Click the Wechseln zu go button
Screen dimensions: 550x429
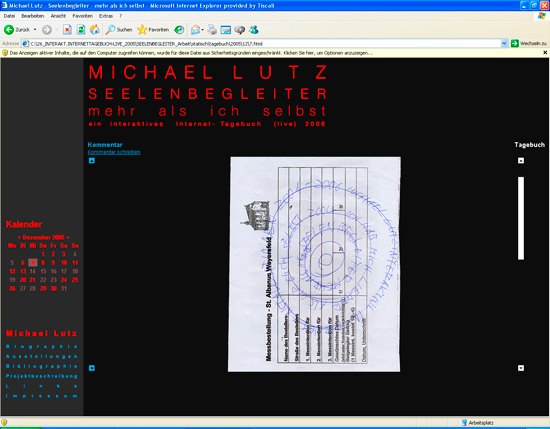point(529,43)
